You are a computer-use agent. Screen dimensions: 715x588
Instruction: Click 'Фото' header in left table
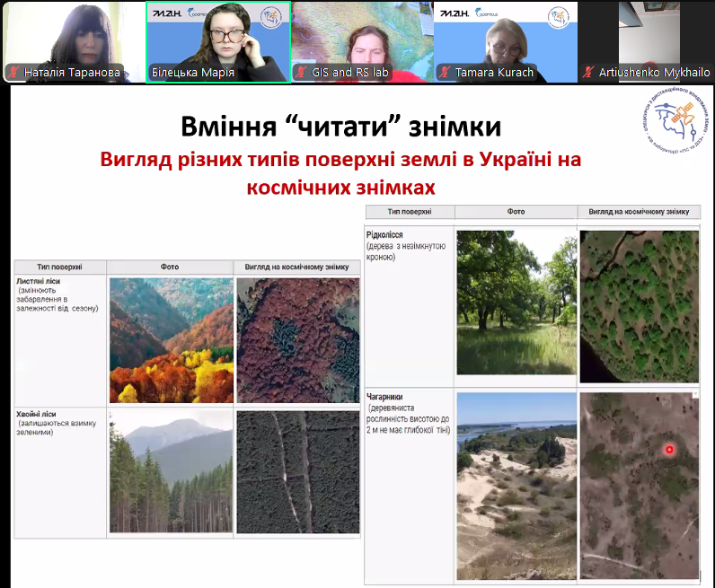(x=170, y=267)
